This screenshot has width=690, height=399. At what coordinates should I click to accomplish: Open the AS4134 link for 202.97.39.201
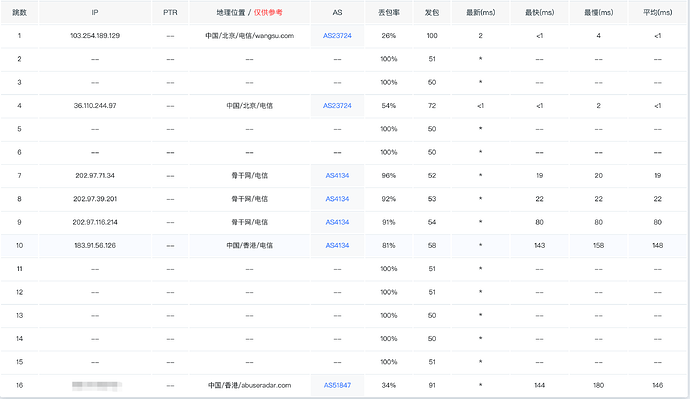pyautogui.click(x=337, y=199)
